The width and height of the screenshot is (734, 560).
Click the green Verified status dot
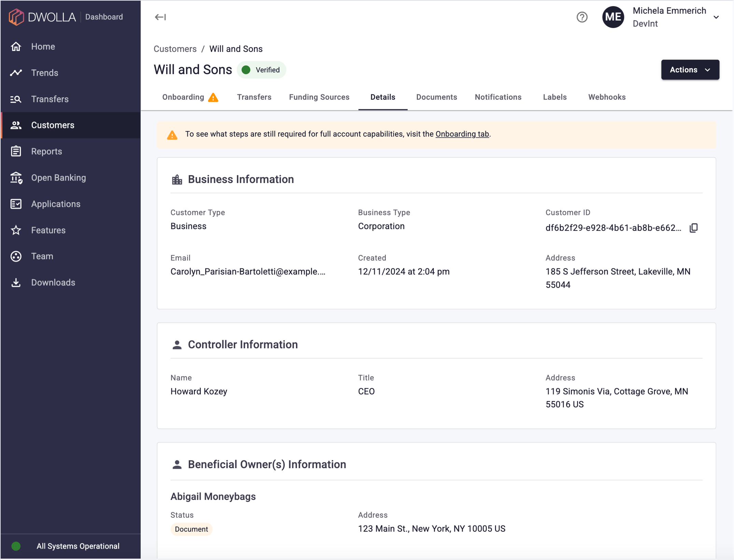tap(246, 70)
